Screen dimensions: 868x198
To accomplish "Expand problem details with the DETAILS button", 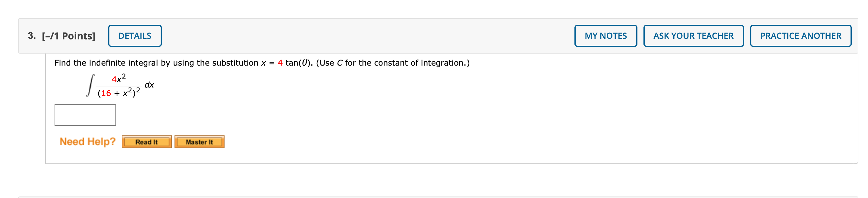I will (x=134, y=35).
